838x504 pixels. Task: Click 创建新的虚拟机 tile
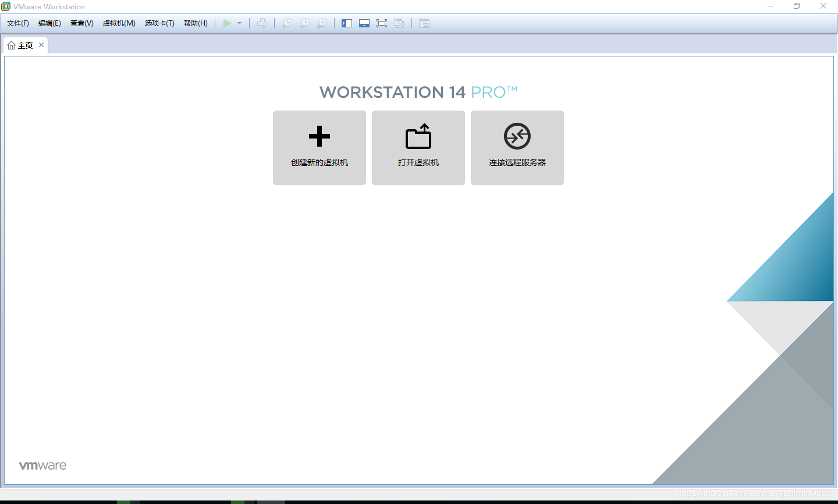319,148
